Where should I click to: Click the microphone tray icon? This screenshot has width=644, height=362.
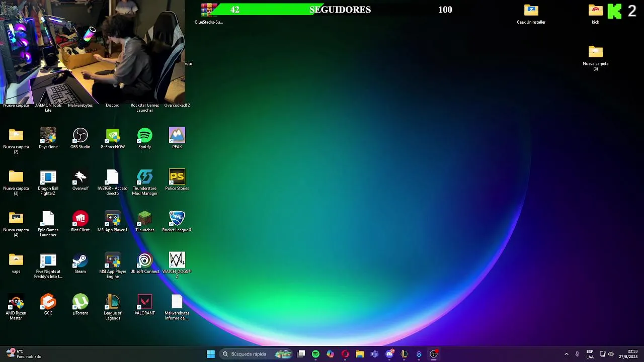[x=577, y=354]
